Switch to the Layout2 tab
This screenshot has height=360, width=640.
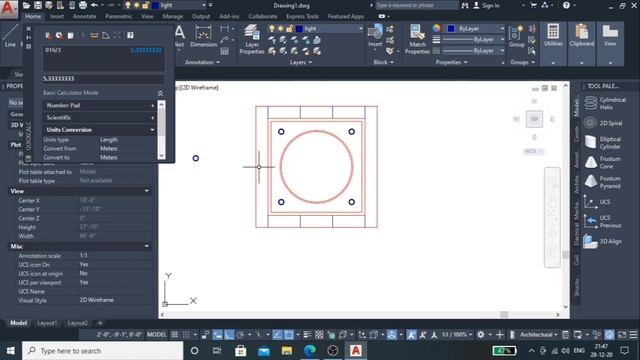tap(78, 323)
